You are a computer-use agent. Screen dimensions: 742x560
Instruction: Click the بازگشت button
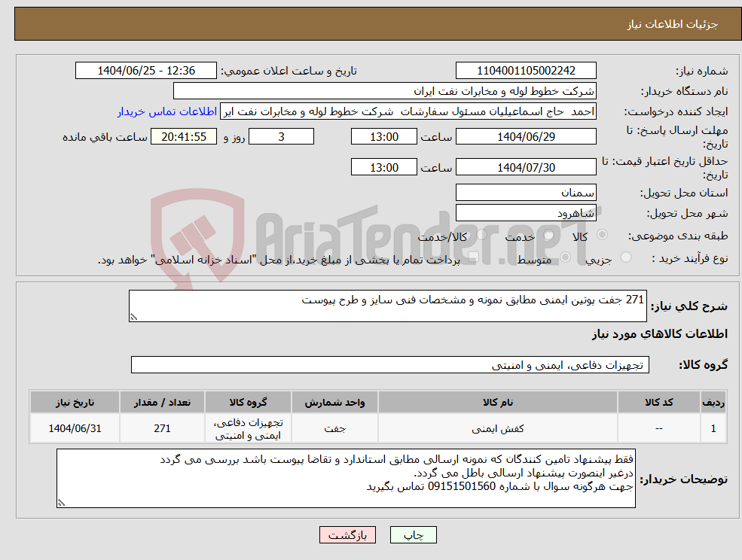click(347, 534)
